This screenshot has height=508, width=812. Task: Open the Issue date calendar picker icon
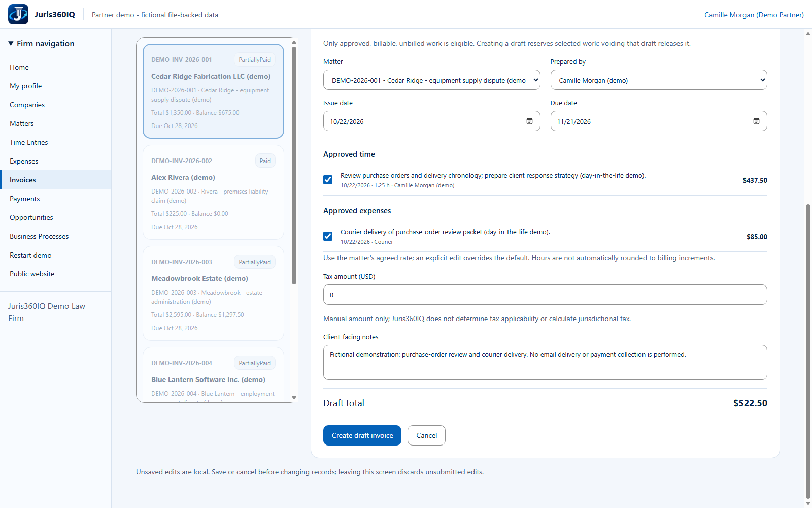click(x=529, y=121)
